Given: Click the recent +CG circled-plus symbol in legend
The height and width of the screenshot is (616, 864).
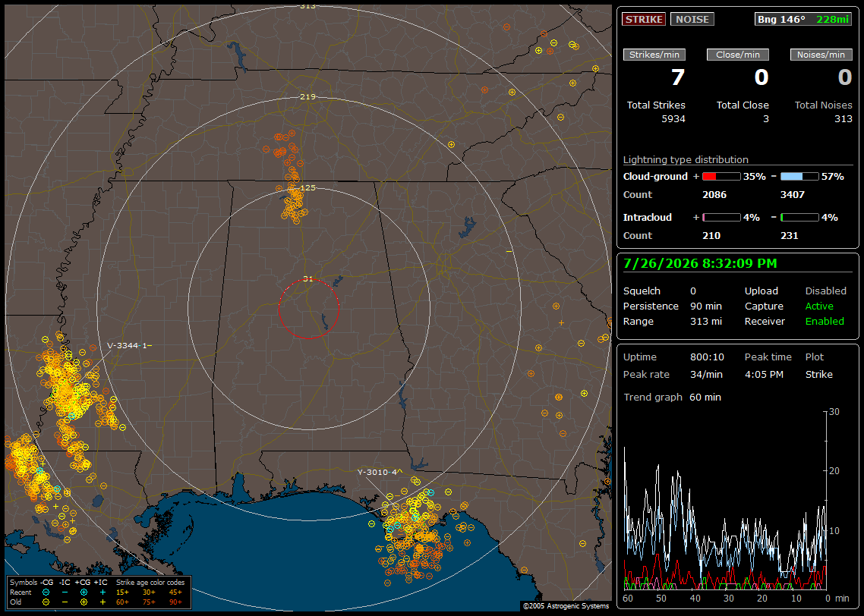Looking at the screenshot, I should (x=84, y=592).
